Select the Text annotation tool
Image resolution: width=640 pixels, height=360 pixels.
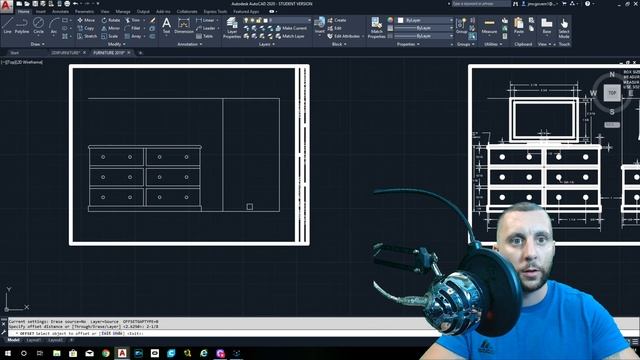166,25
